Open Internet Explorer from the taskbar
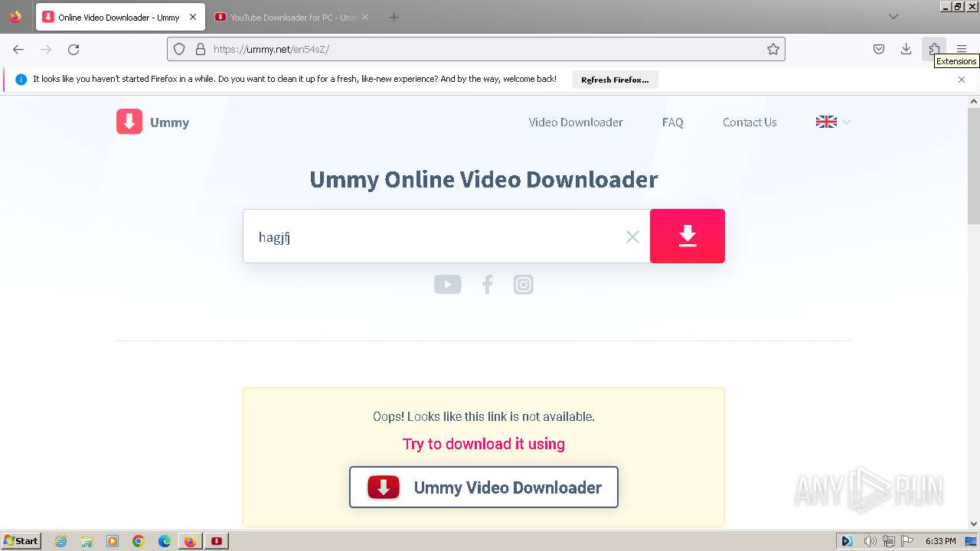 tap(60, 541)
